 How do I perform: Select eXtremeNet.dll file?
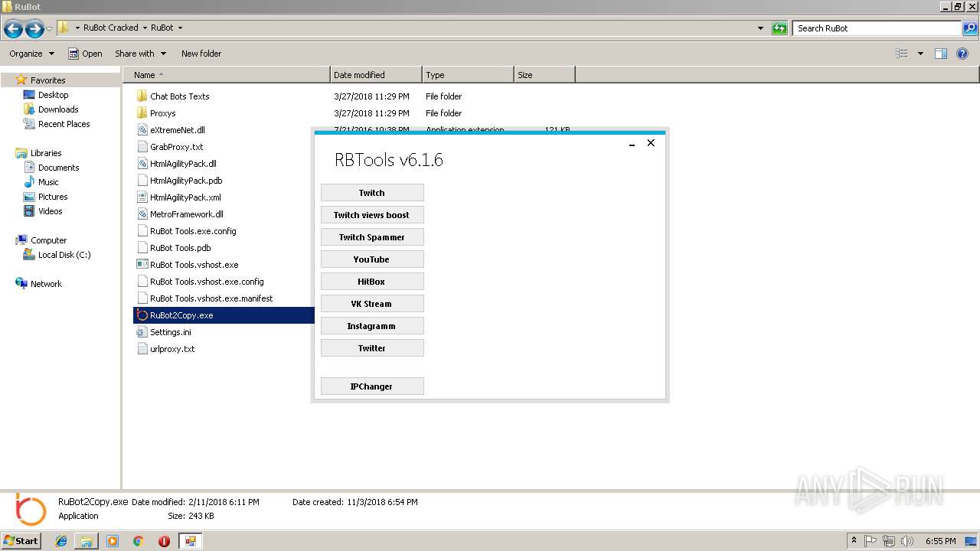point(177,130)
